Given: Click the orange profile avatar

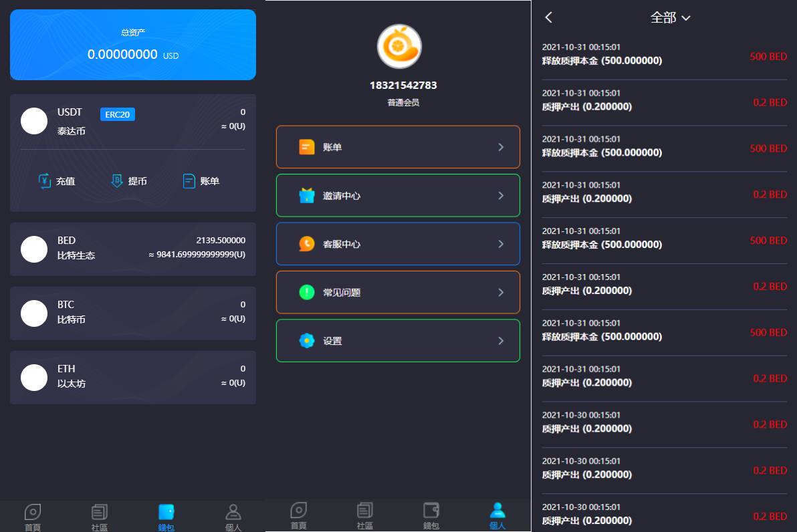Looking at the screenshot, I should [400, 46].
